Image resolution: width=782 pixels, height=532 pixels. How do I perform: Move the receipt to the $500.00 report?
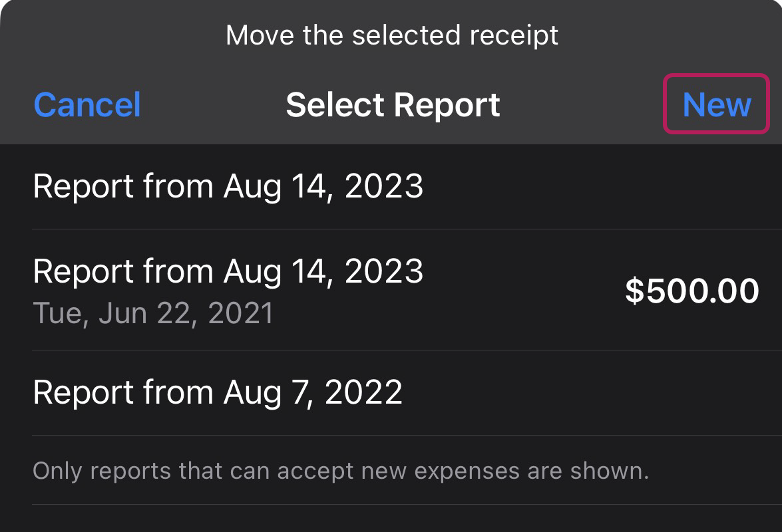[x=391, y=290]
